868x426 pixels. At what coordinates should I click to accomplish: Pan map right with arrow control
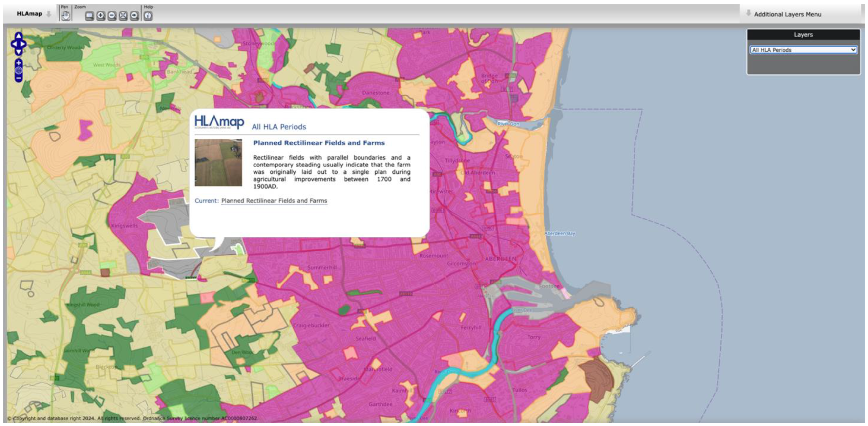point(23,44)
